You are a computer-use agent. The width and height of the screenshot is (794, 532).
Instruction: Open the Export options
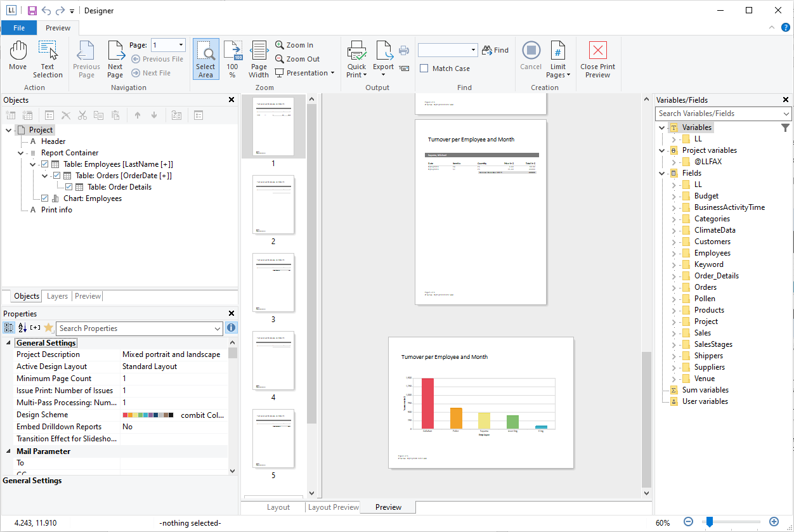(383, 59)
